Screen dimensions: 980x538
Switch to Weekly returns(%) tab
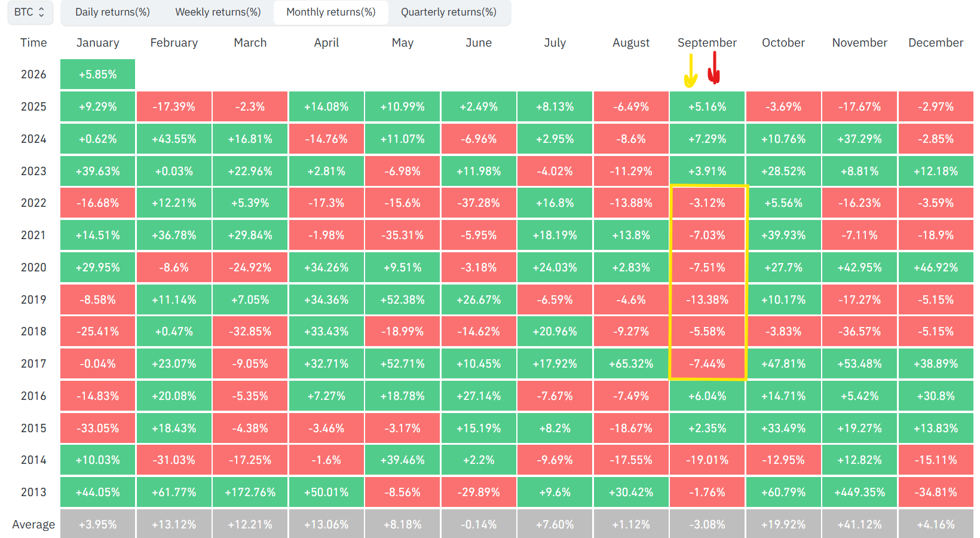(x=218, y=12)
